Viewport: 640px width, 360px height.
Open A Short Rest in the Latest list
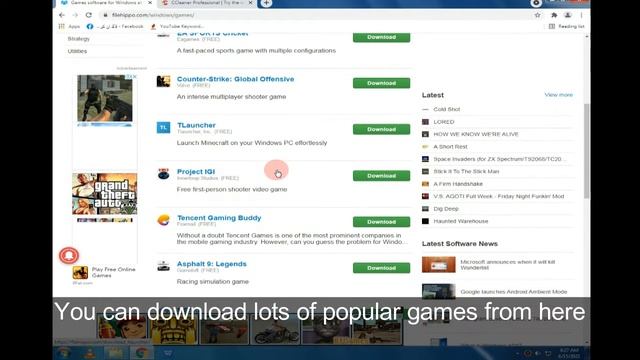click(451, 147)
